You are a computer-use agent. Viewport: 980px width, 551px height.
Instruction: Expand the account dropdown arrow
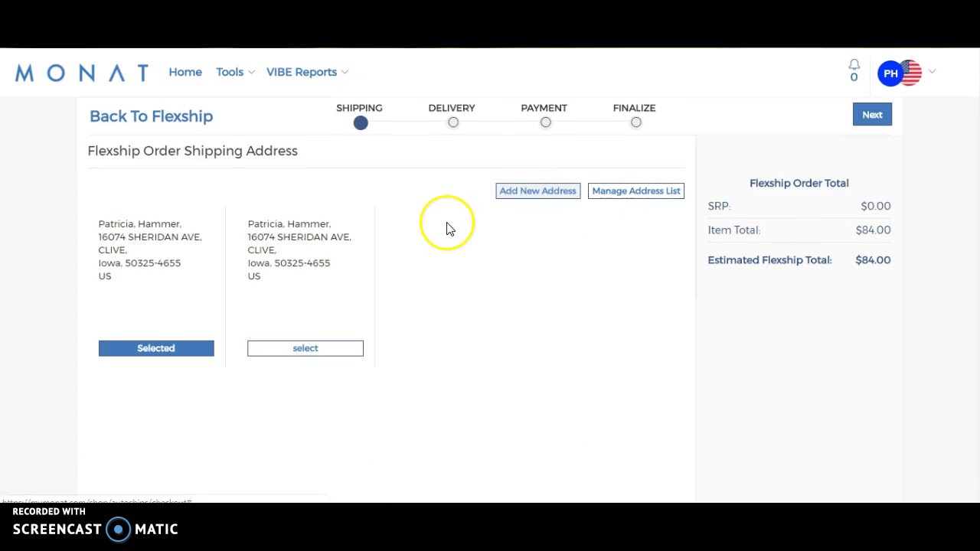(x=932, y=72)
